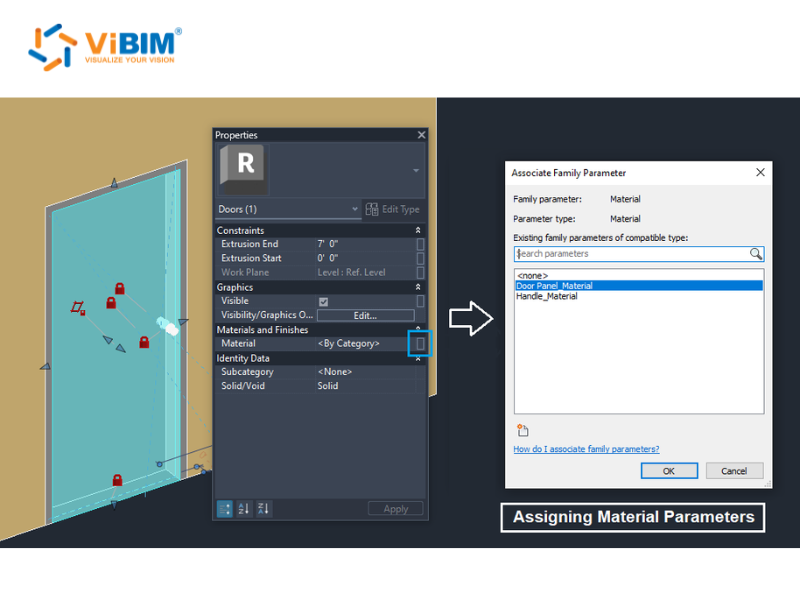Click the red work plane icon on door
The height and width of the screenshot is (600, 800).
78,308
